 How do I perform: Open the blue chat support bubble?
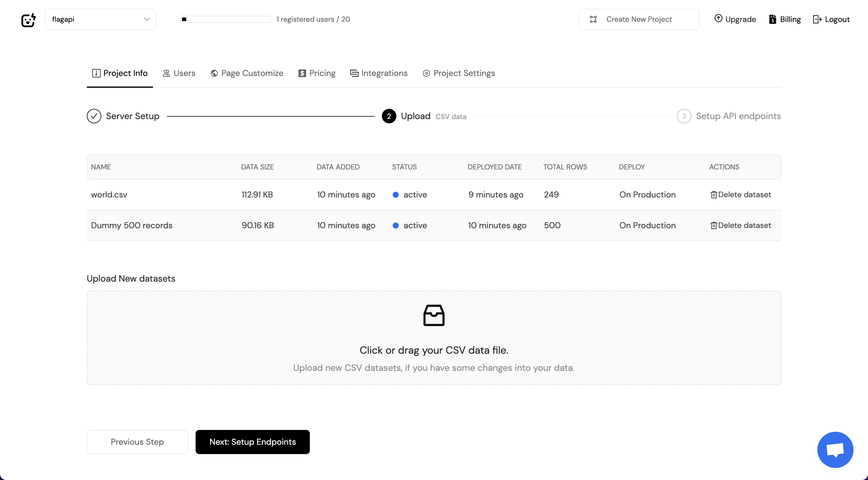coord(835,450)
